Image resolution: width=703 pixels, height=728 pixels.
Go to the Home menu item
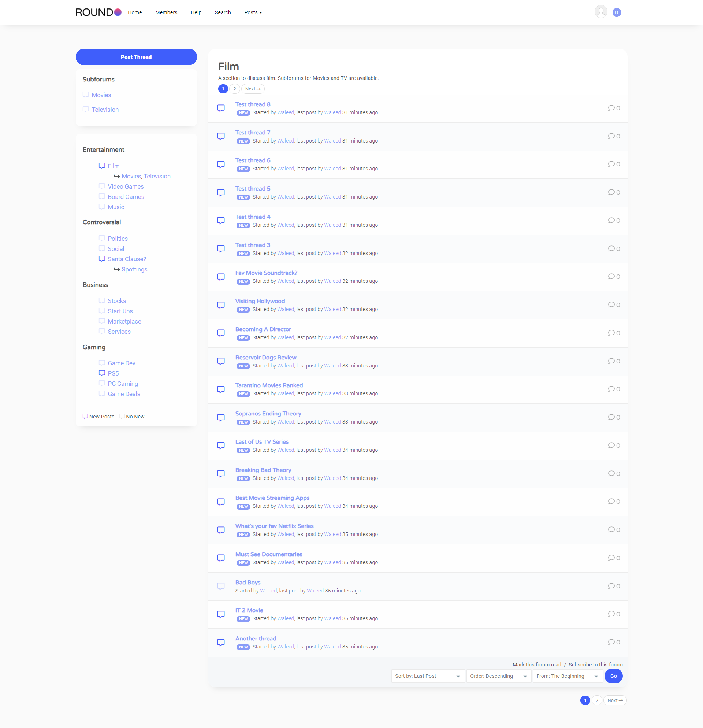[135, 12]
